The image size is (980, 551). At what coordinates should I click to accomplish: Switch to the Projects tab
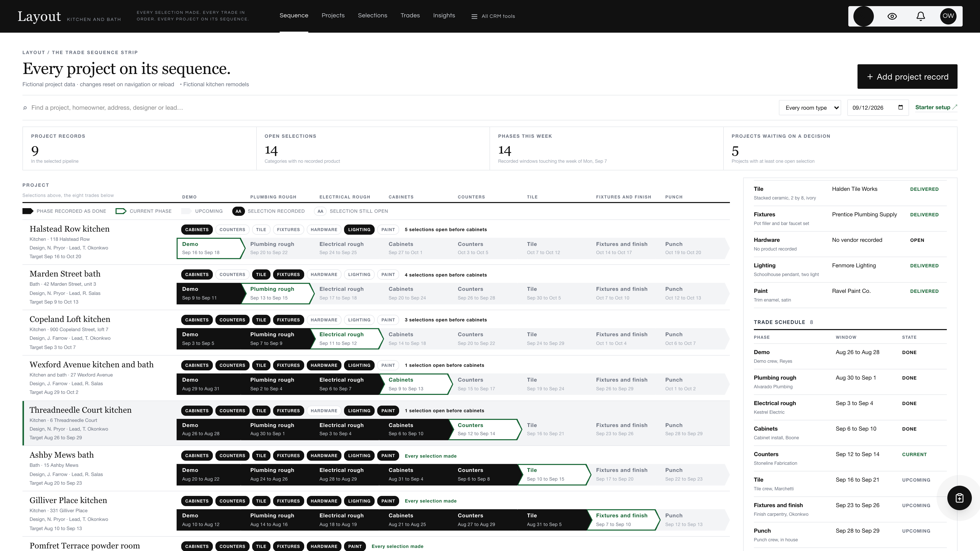point(333,16)
